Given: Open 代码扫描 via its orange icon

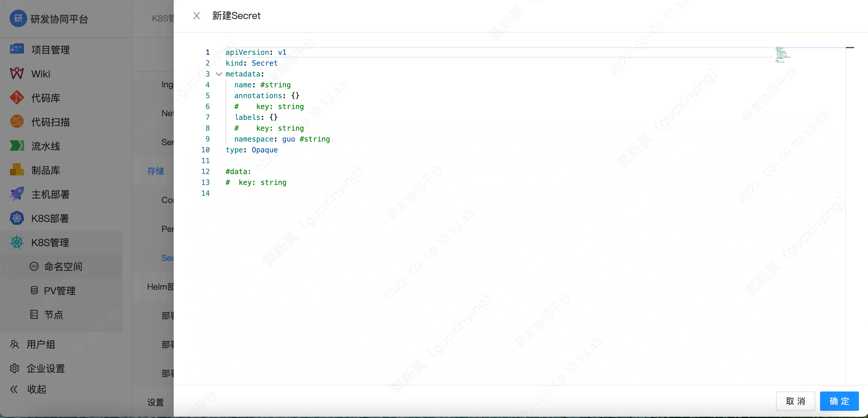Looking at the screenshot, I should coord(17,121).
